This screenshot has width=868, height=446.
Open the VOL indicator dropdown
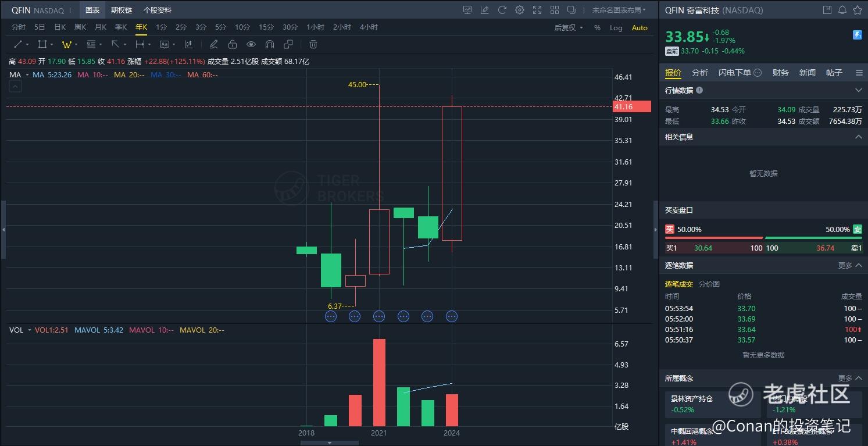[30, 330]
